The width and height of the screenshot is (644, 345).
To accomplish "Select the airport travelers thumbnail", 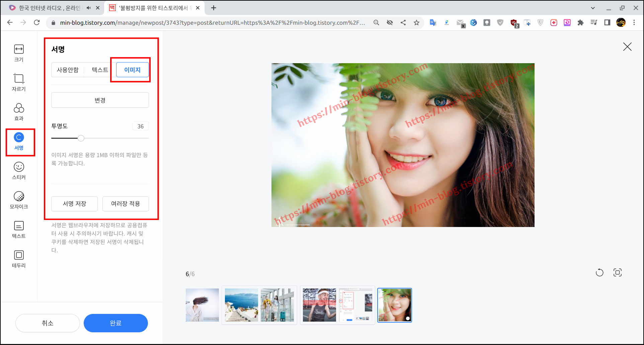I will pos(277,305).
